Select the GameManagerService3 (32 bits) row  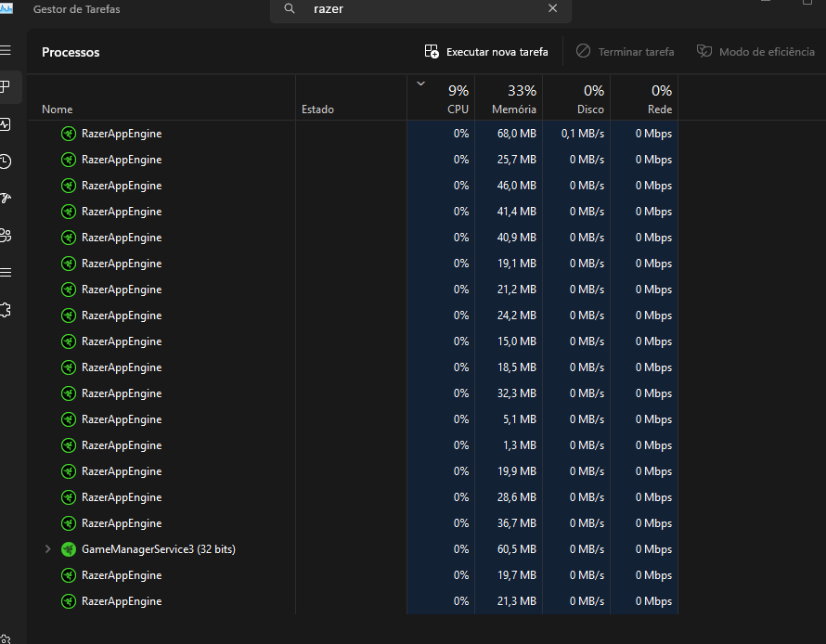352,549
